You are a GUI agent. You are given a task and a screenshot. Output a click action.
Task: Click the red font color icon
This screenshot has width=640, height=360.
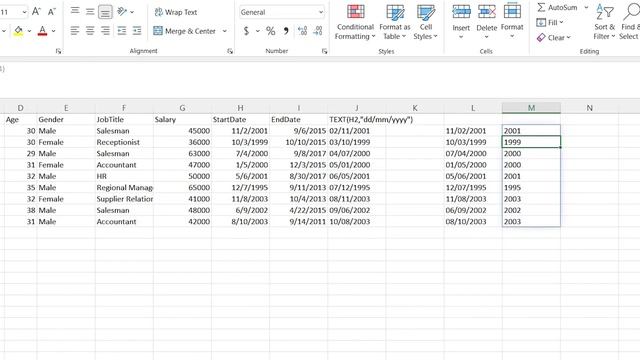click(42, 31)
